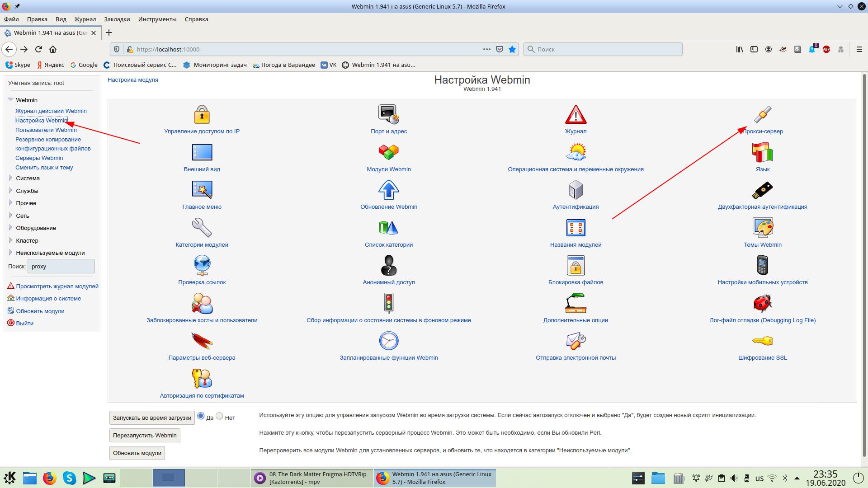Screen dimensions: 868x488
Task: Bookmark the page with the star icon
Action: [x=512, y=49]
